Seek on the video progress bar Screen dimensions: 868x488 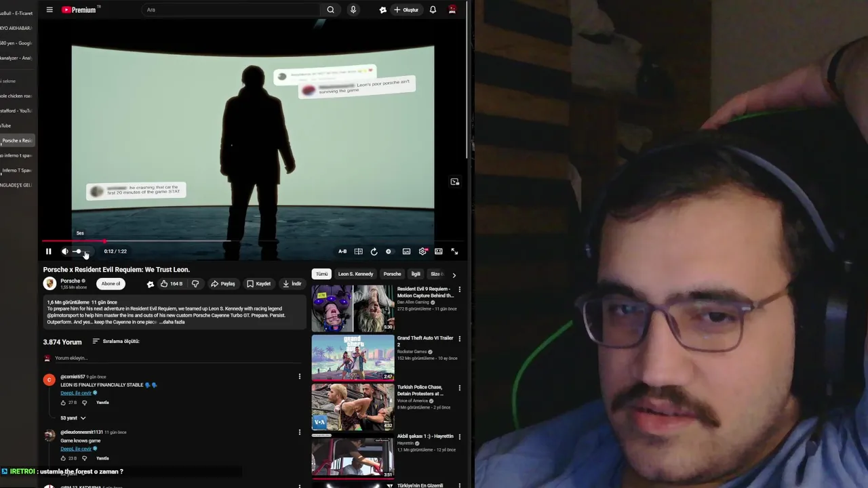point(252,241)
